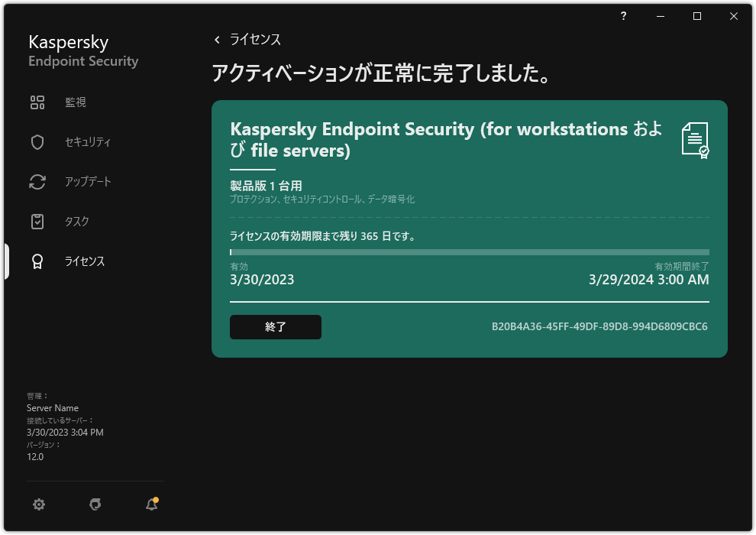This screenshot has height=535, width=756.
Task: Click the license certificate icon on green card
Action: pyautogui.click(x=696, y=139)
